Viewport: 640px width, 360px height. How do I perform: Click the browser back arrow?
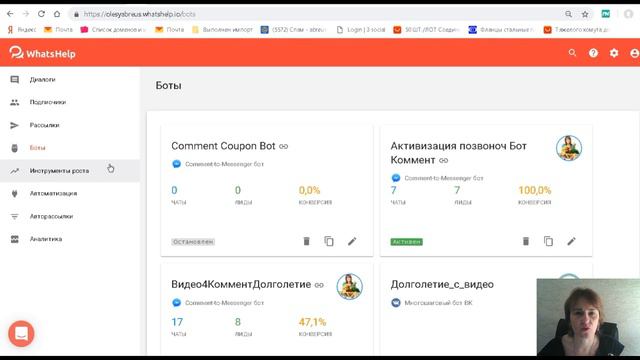pos(10,14)
